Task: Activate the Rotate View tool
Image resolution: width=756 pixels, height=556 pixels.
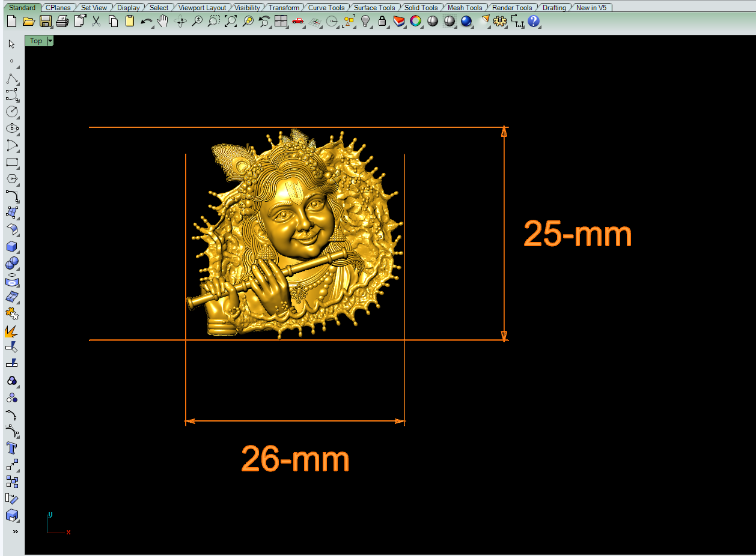Action: 180,21
